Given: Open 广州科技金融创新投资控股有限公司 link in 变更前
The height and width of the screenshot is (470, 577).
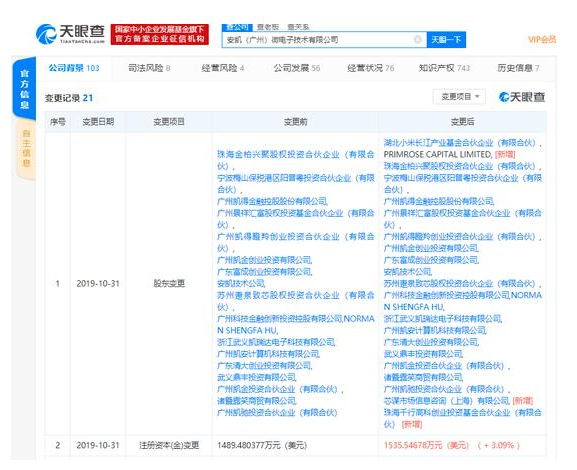Looking at the screenshot, I should 280,319.
